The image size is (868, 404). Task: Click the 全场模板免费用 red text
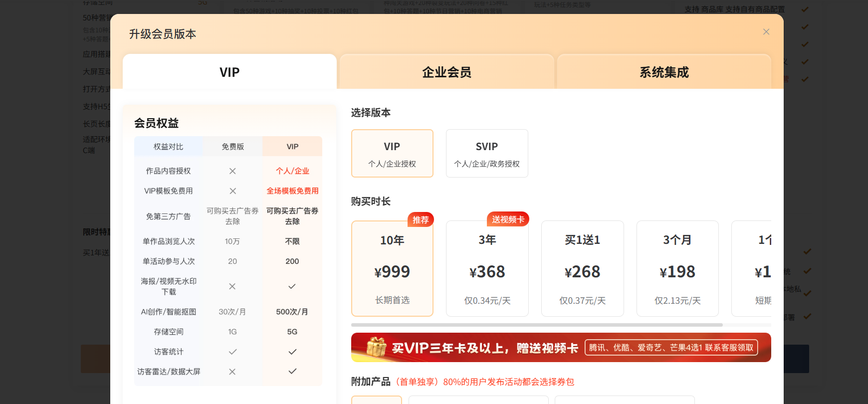click(292, 191)
